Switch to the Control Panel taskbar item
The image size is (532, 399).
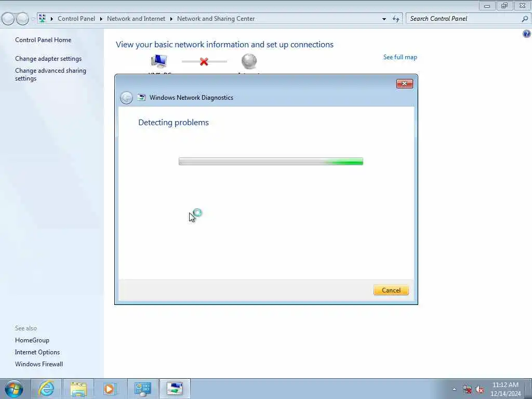[142, 389]
